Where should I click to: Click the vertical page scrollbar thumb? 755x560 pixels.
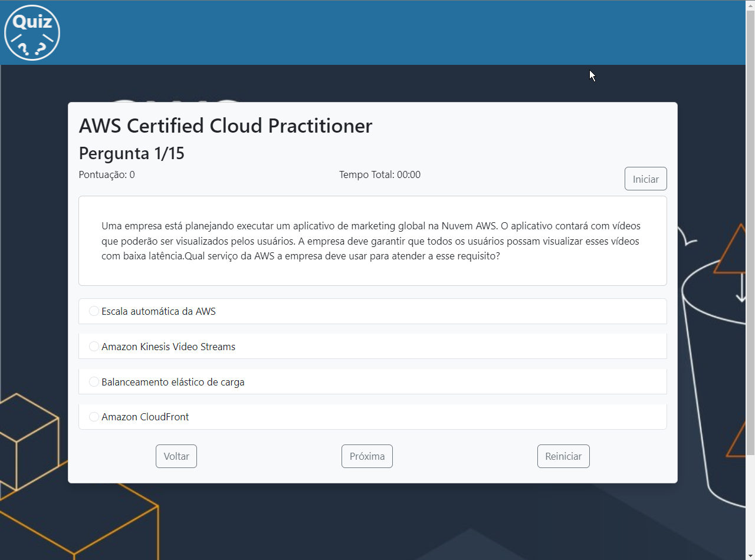(750, 232)
